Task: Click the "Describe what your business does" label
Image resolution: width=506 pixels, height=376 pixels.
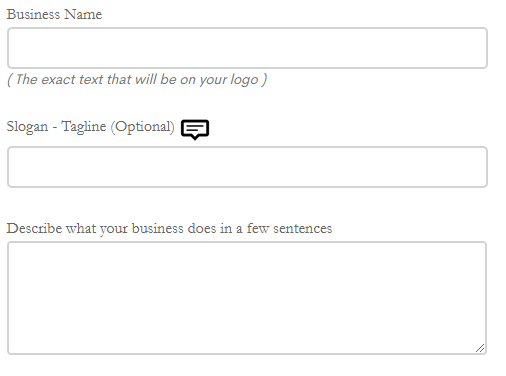Action: 169,229
